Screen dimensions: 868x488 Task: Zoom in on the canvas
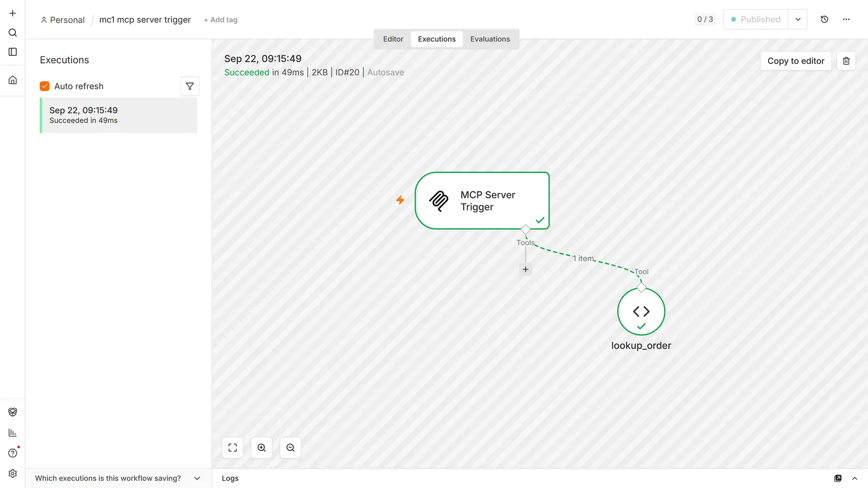click(261, 448)
